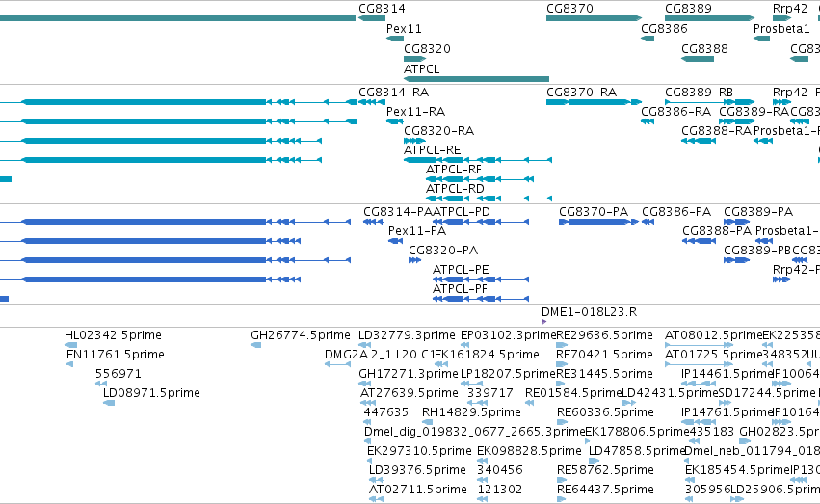Image resolution: width=820 pixels, height=504 pixels.
Task: Click the purple DME1-018L23.R triangle marker
Action: point(543,322)
